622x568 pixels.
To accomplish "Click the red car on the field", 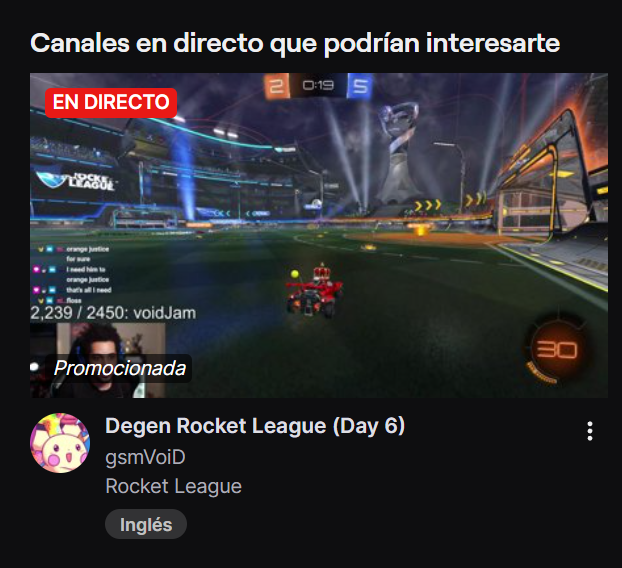I will 314,292.
